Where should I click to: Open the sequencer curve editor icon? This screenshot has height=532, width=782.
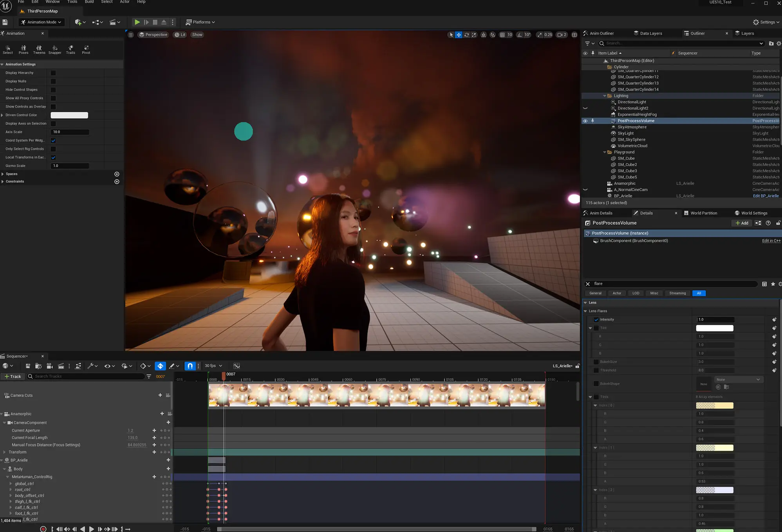237,366
